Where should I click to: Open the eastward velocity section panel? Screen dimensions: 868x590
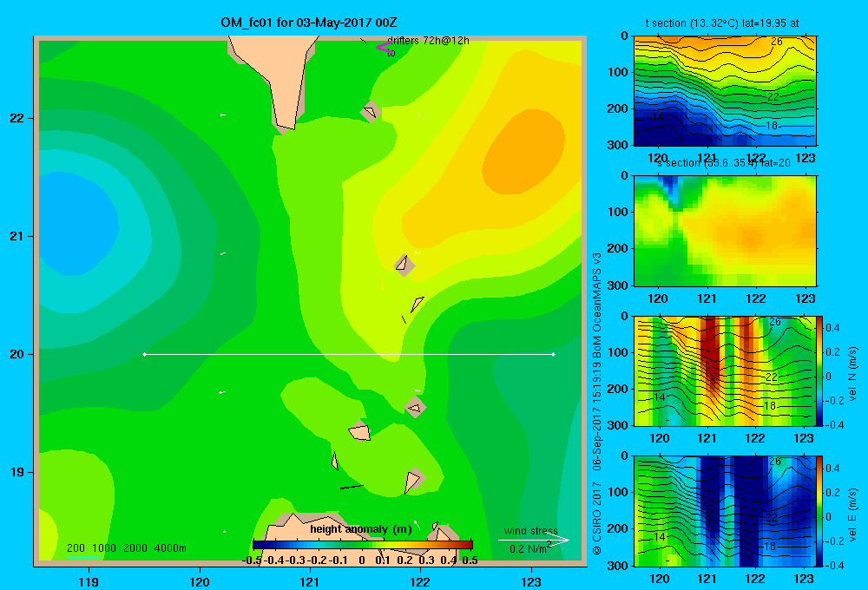coord(725,511)
